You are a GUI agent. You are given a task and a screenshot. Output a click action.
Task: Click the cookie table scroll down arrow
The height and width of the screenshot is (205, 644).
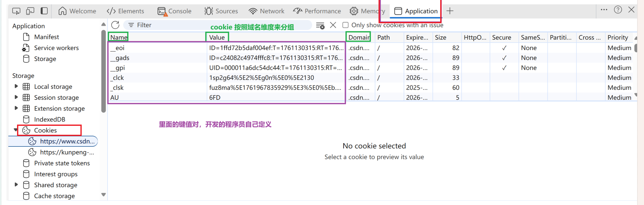pos(635,95)
